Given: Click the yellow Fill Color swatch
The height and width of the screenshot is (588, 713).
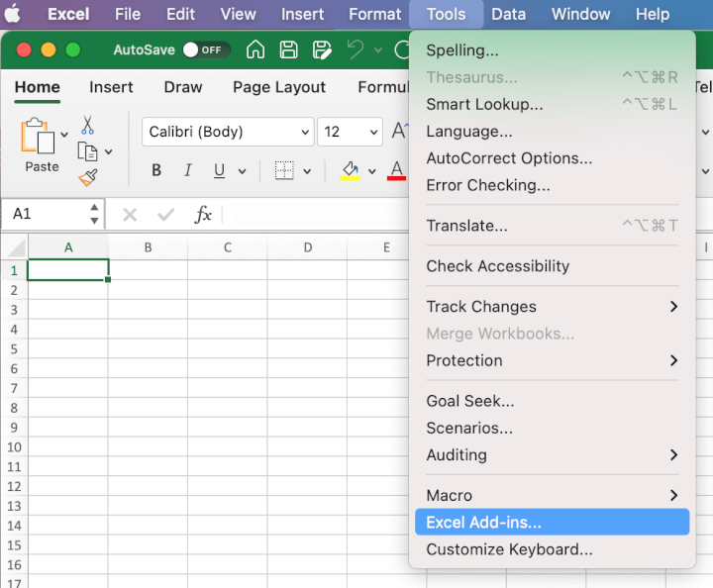Looking at the screenshot, I should click(x=350, y=170).
